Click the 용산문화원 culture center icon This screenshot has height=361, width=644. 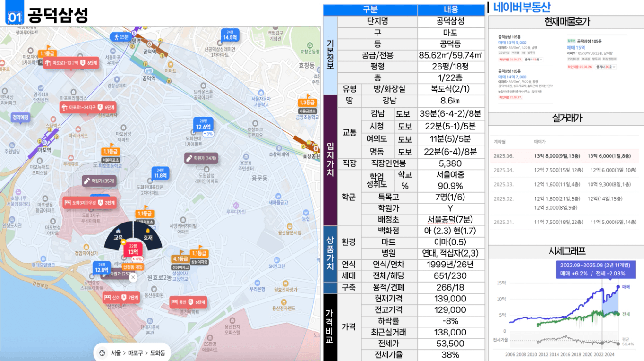pos(154,289)
